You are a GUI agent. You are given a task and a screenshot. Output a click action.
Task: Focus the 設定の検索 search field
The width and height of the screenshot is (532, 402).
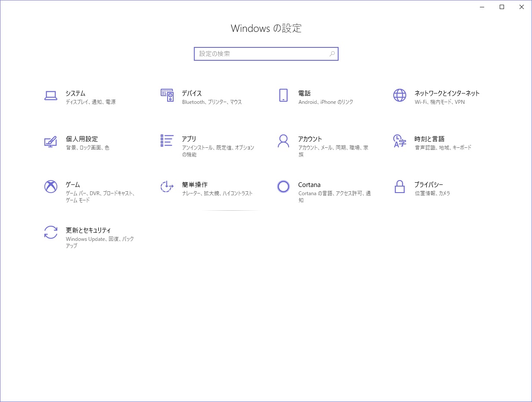[x=266, y=54]
